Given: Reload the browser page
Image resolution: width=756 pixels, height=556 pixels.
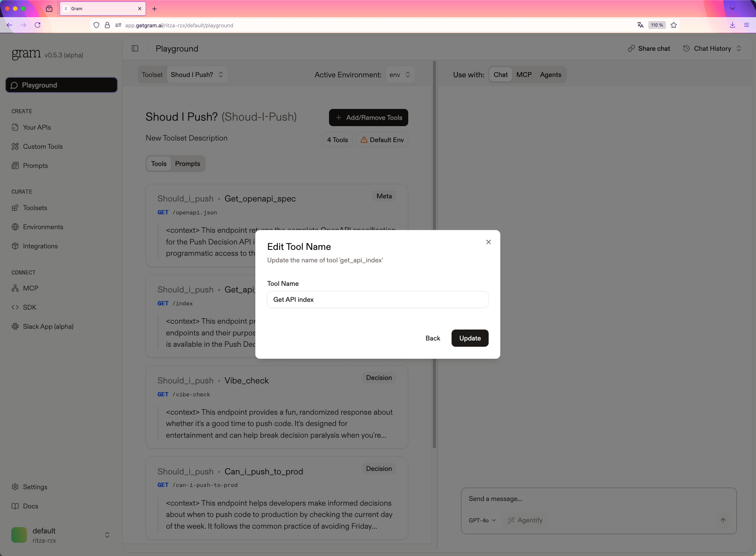Looking at the screenshot, I should tap(37, 25).
